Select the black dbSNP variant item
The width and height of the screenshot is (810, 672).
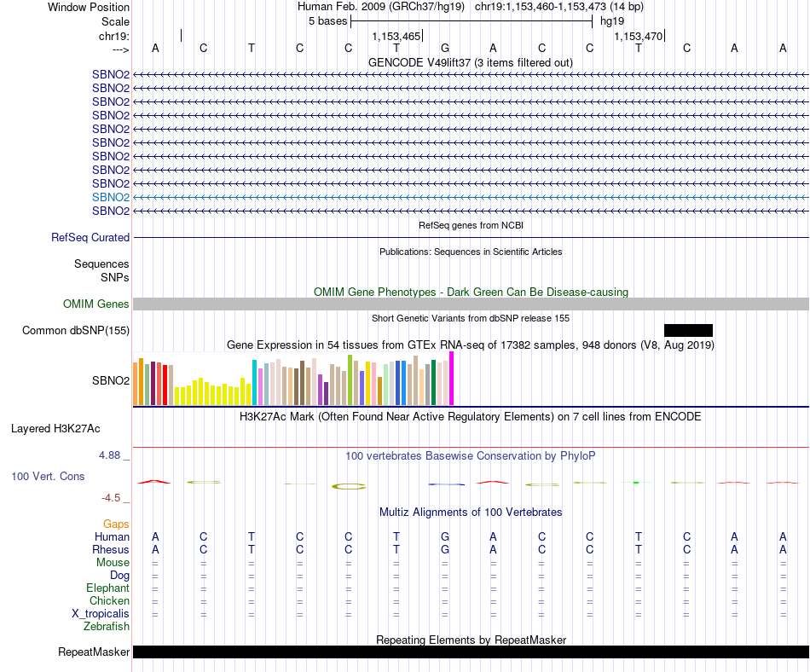click(688, 331)
